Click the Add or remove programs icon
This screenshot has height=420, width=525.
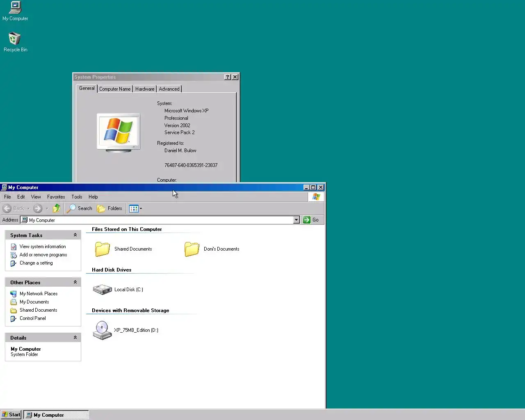(14, 255)
